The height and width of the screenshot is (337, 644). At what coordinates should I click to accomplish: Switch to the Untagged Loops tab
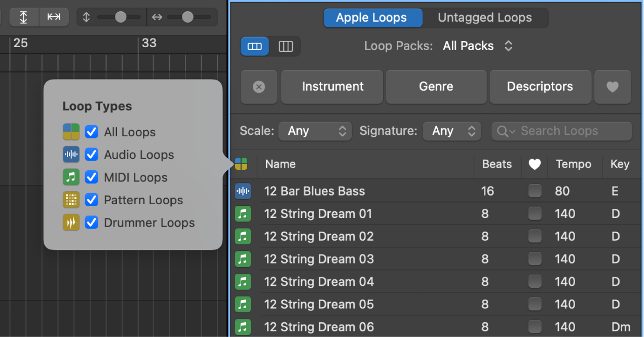pyautogui.click(x=484, y=18)
